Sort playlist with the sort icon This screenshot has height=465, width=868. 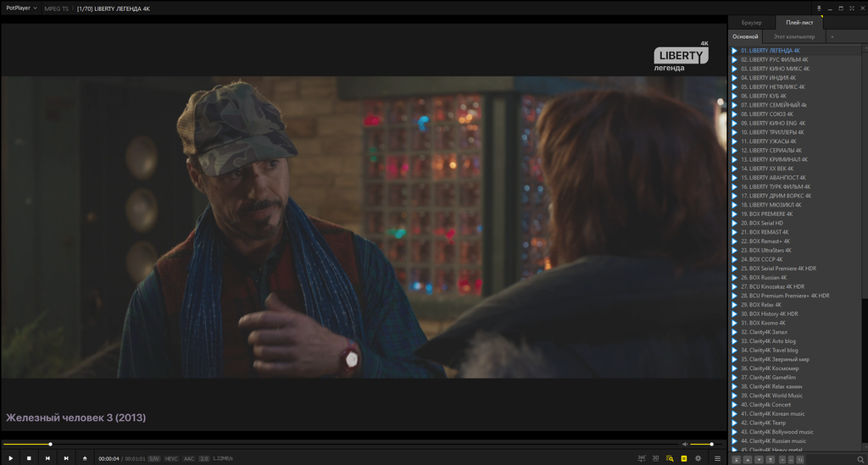click(800, 459)
